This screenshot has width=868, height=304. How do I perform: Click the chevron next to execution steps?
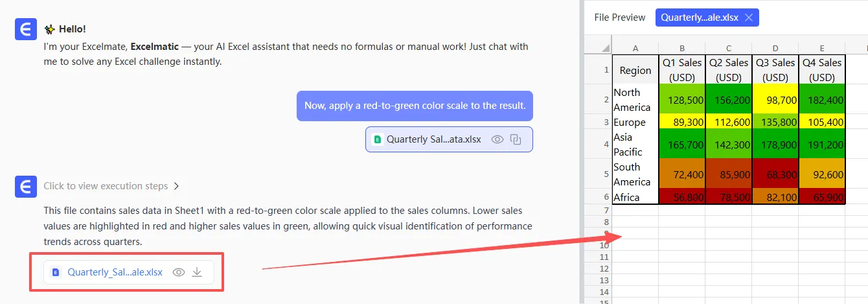[176, 186]
